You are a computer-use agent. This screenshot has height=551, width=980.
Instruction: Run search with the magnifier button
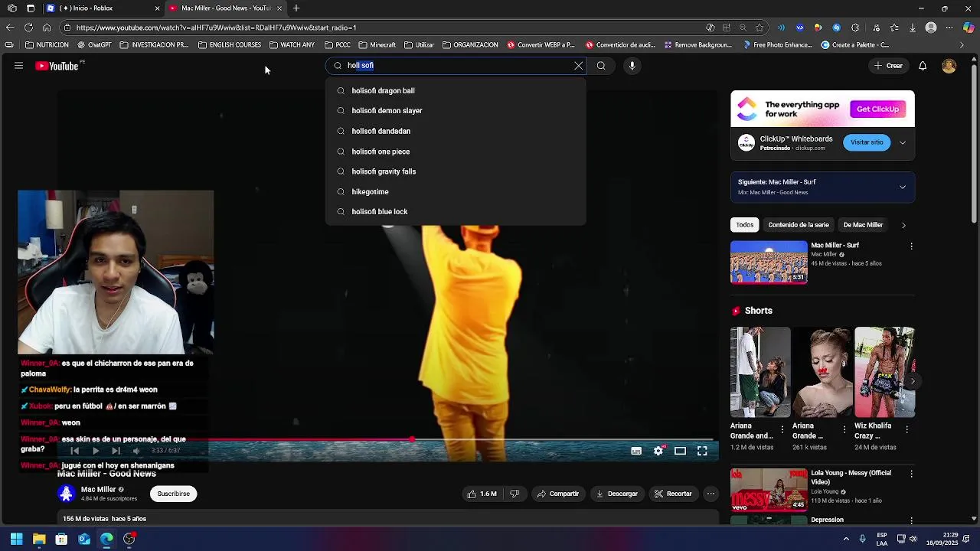[601, 66]
